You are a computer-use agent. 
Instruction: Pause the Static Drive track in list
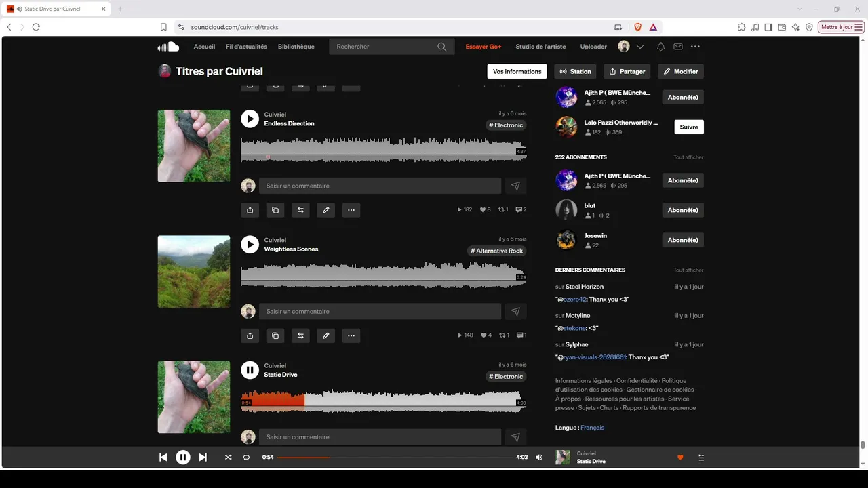[x=250, y=370]
